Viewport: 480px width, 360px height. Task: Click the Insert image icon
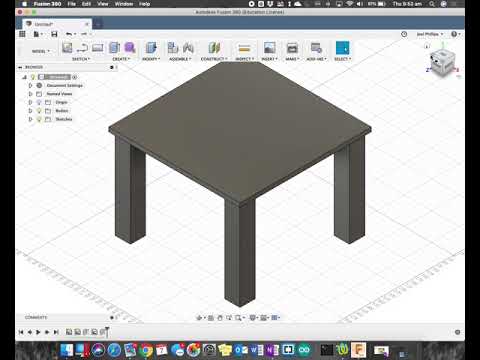coord(269,48)
